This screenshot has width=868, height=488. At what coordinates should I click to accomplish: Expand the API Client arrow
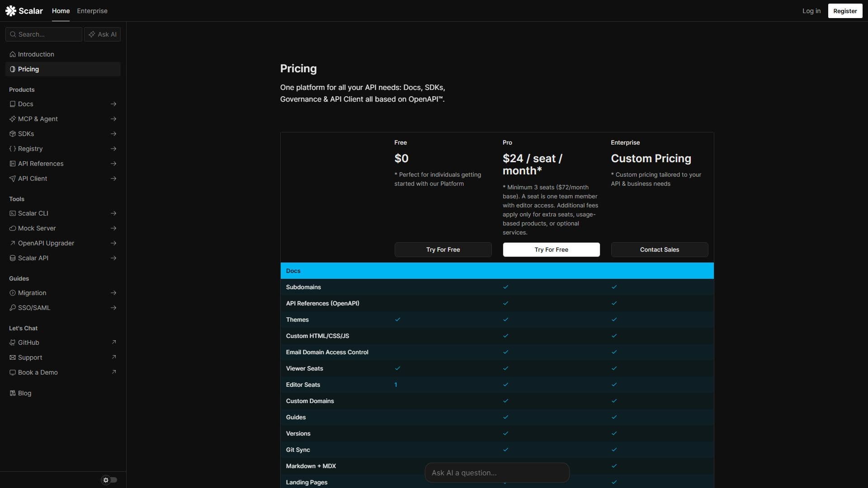[x=113, y=178]
